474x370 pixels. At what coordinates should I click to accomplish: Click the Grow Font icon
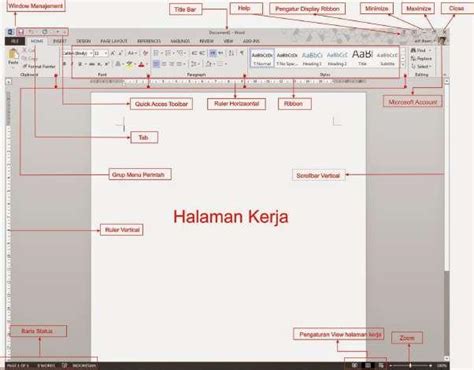(113, 53)
